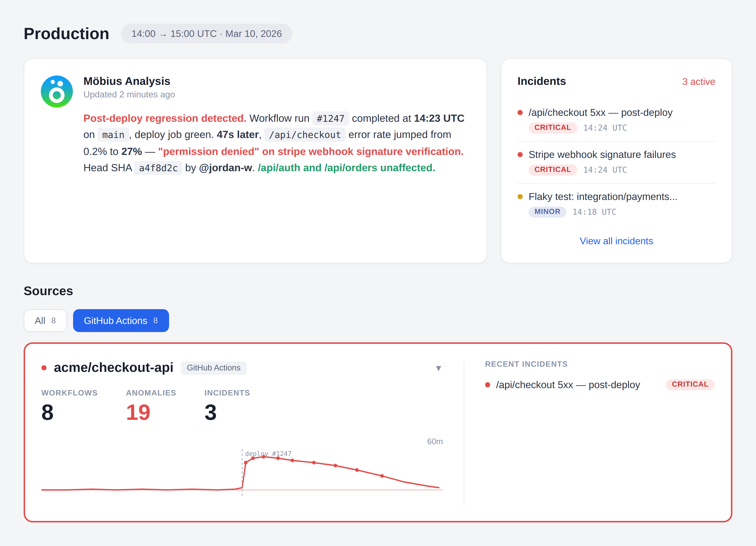The height and width of the screenshot is (546, 756).
Task: Click the peak data point on the error chart
Action: pos(264,457)
